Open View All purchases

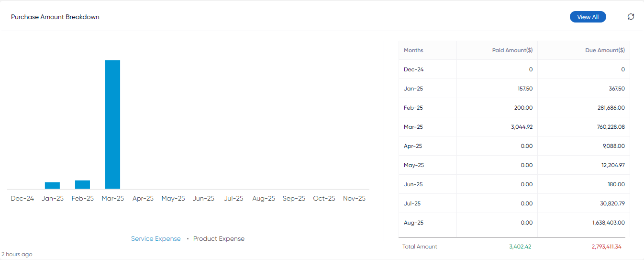point(588,17)
